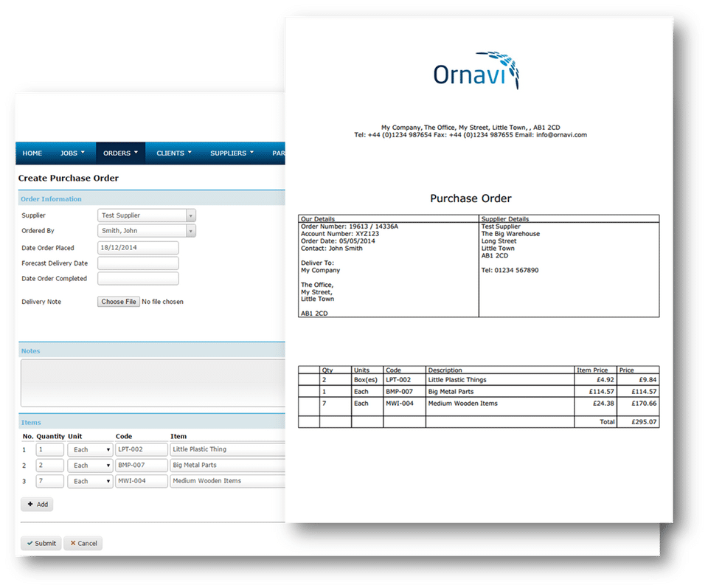Screen dimensions: 708x588
Task: Click the quantity field of item 2
Action: click(x=50, y=465)
